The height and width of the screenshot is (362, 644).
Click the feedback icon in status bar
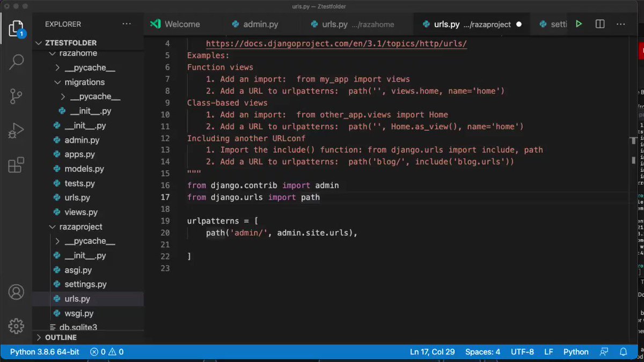coord(604,352)
